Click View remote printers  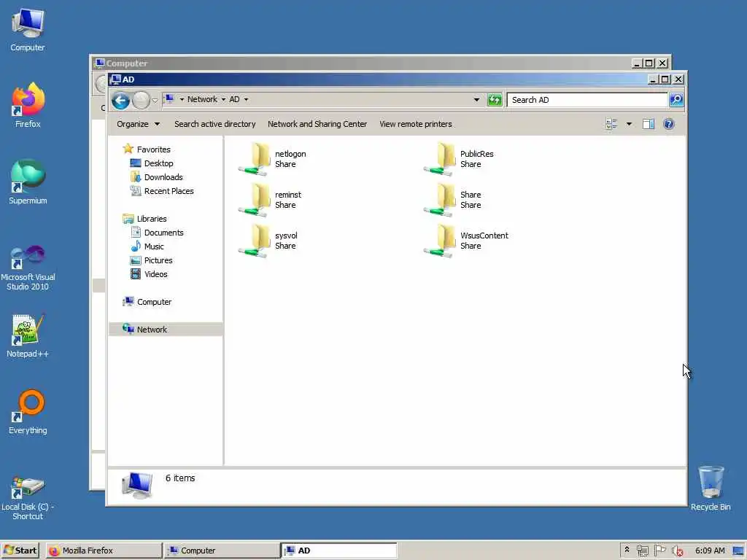415,124
